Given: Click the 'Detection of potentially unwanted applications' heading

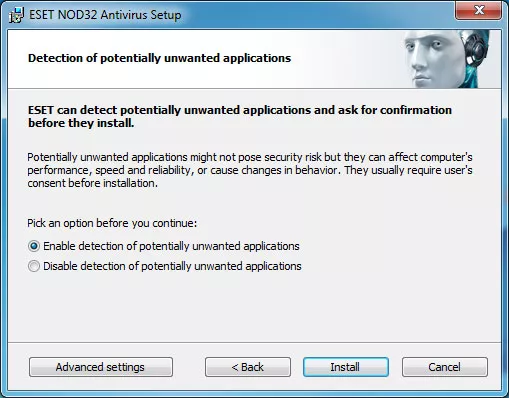Looking at the screenshot, I should pyautogui.click(x=159, y=58).
